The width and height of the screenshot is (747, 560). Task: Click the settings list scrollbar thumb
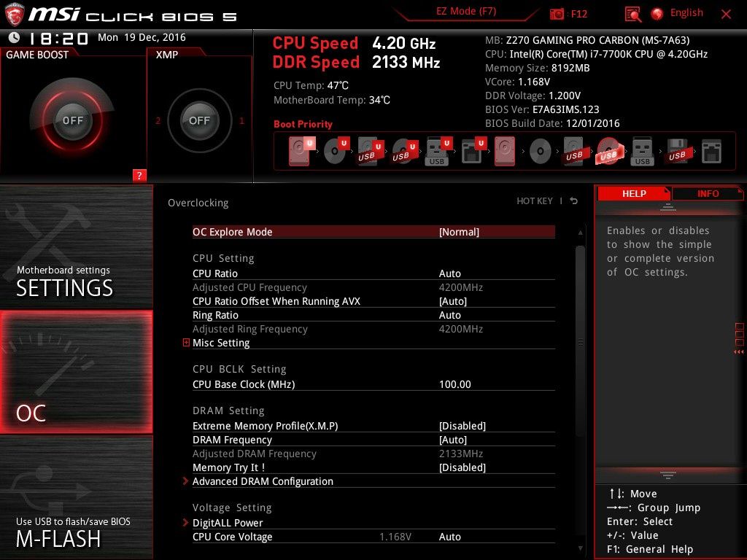[x=580, y=341]
